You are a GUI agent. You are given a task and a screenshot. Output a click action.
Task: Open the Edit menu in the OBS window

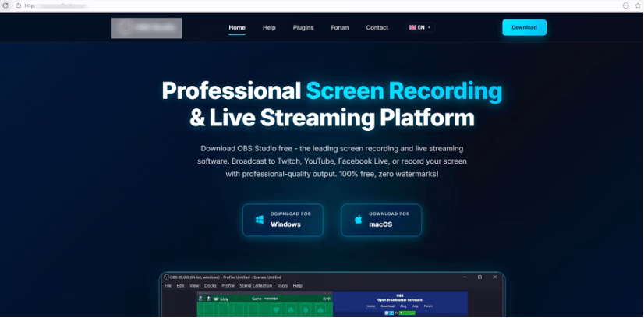coord(180,285)
